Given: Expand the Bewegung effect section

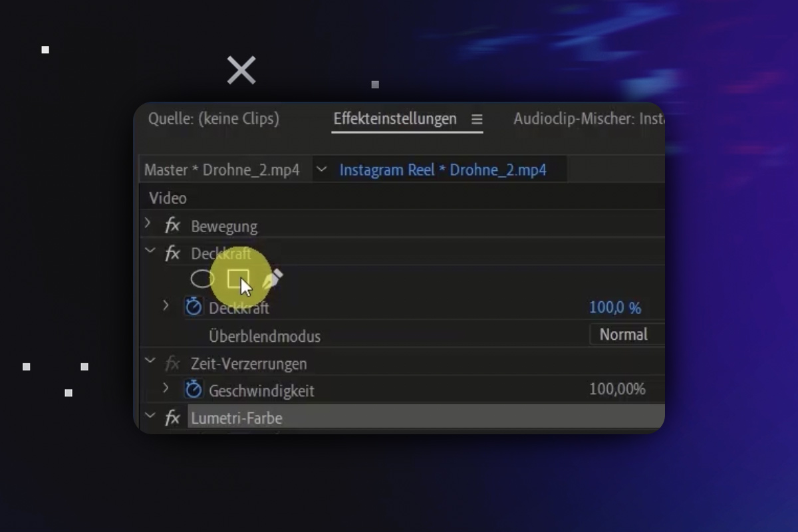Looking at the screenshot, I should click(x=148, y=224).
